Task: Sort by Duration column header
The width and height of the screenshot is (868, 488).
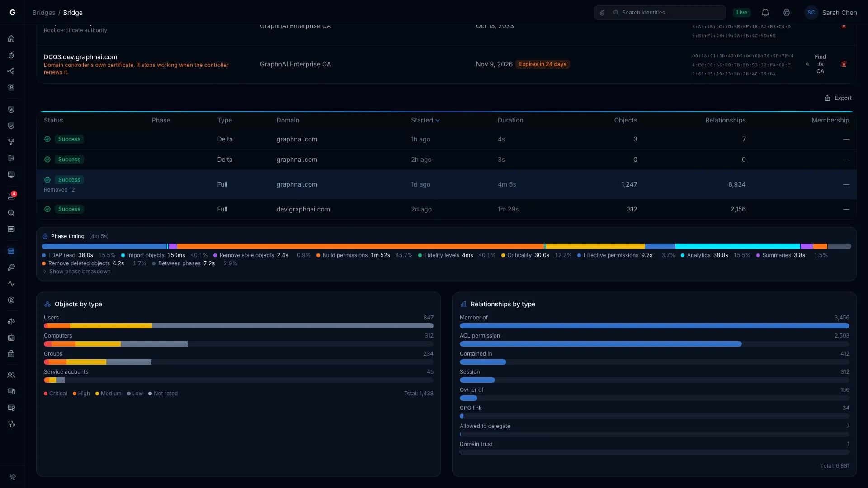Action: pyautogui.click(x=510, y=120)
